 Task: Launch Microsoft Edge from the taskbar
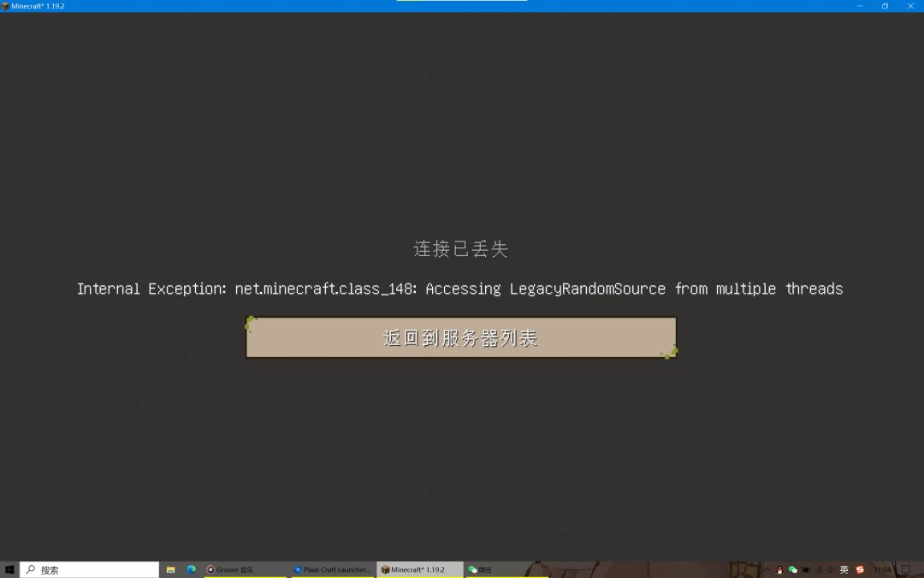click(191, 569)
